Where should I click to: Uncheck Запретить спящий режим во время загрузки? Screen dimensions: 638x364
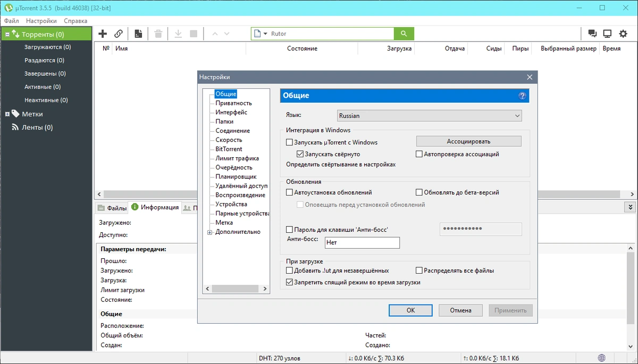point(289,282)
